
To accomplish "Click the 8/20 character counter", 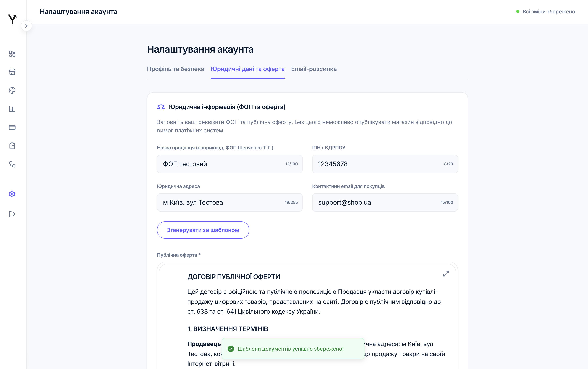I will tap(448, 164).
